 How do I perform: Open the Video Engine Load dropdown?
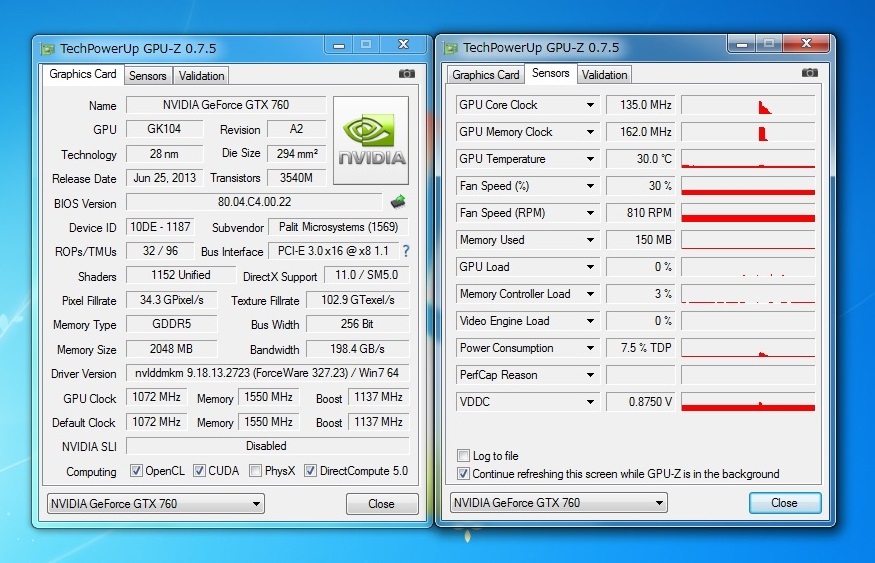(x=590, y=321)
